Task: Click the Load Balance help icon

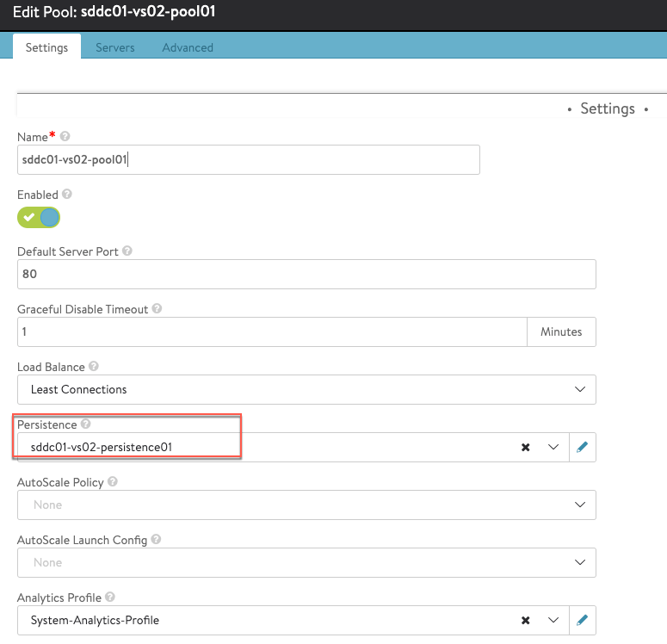Action: pyautogui.click(x=94, y=367)
